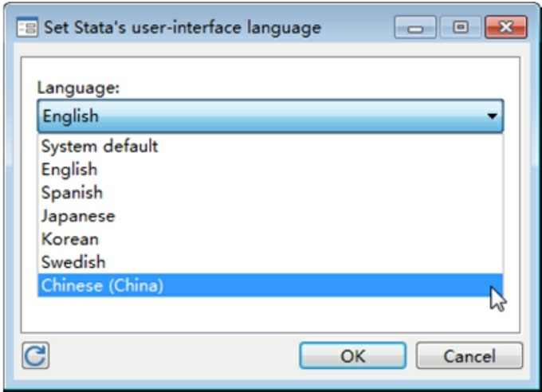This screenshot has height=392, width=542.
Task: Select System default from language list
Action: [x=270, y=147]
